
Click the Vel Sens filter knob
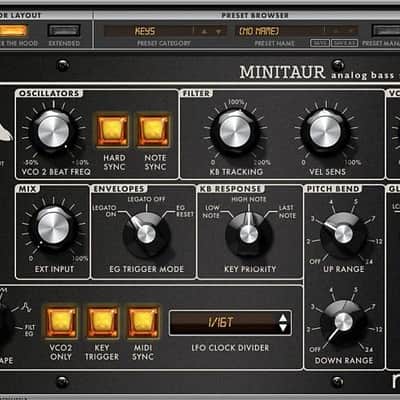pos(325,132)
